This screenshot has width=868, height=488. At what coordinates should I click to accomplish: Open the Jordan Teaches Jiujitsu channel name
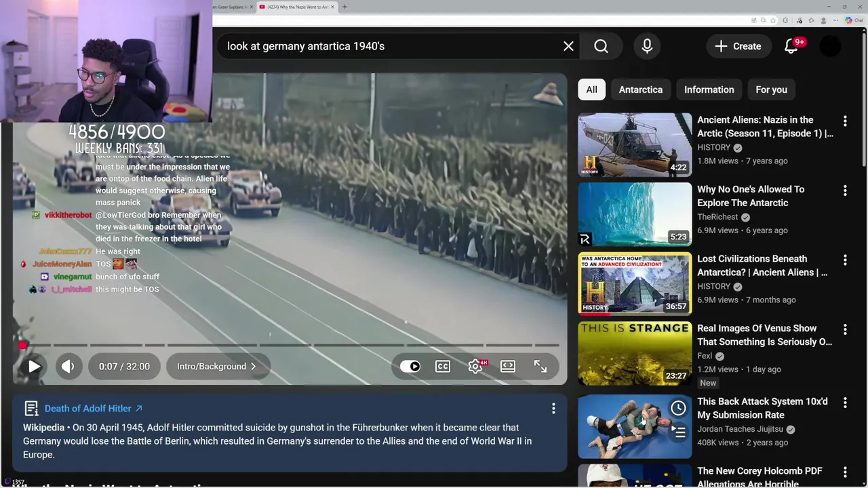(740, 429)
